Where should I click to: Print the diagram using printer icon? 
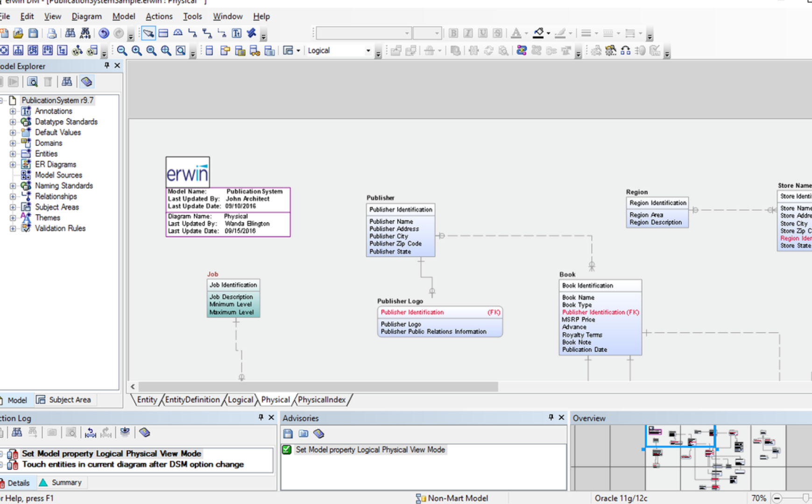(x=52, y=33)
